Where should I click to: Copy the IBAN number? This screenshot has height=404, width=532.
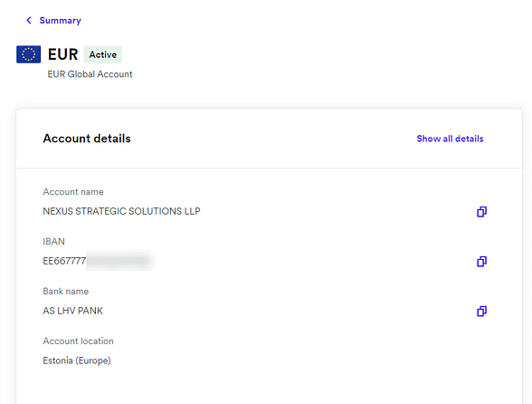[481, 261]
